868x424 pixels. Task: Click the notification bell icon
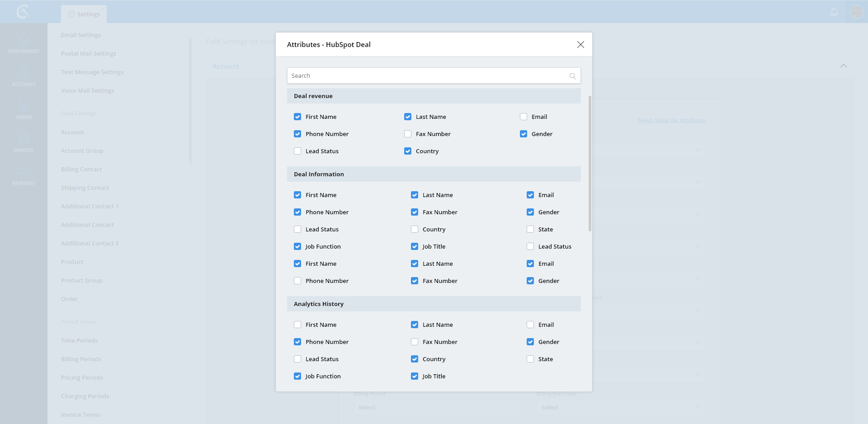tap(834, 12)
